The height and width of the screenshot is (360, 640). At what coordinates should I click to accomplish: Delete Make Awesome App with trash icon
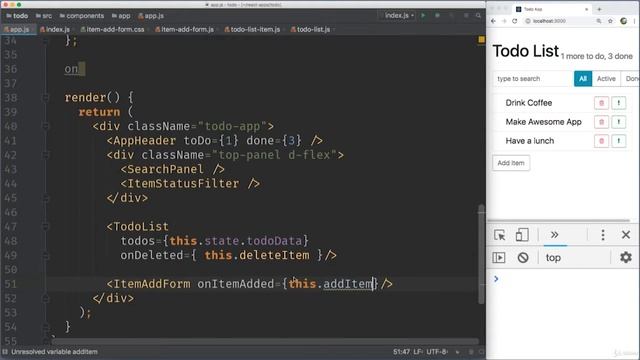click(x=601, y=122)
